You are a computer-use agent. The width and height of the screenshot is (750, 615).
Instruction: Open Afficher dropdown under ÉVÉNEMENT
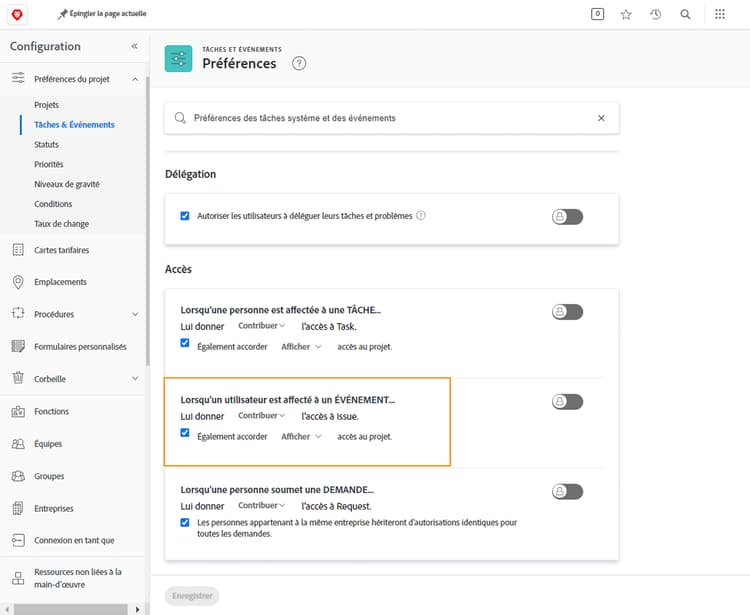click(x=301, y=437)
